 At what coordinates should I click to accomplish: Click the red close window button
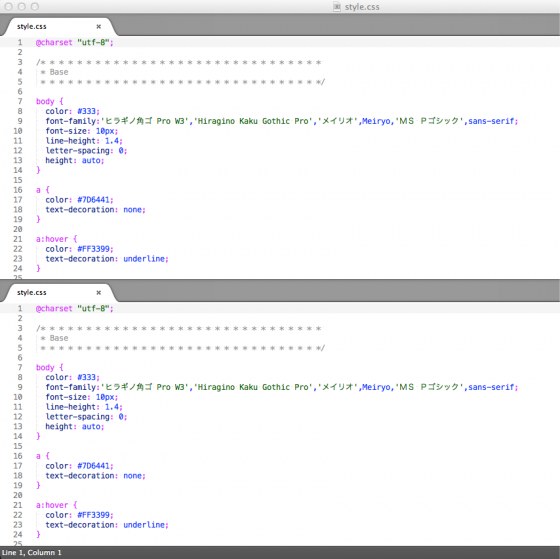9,6
